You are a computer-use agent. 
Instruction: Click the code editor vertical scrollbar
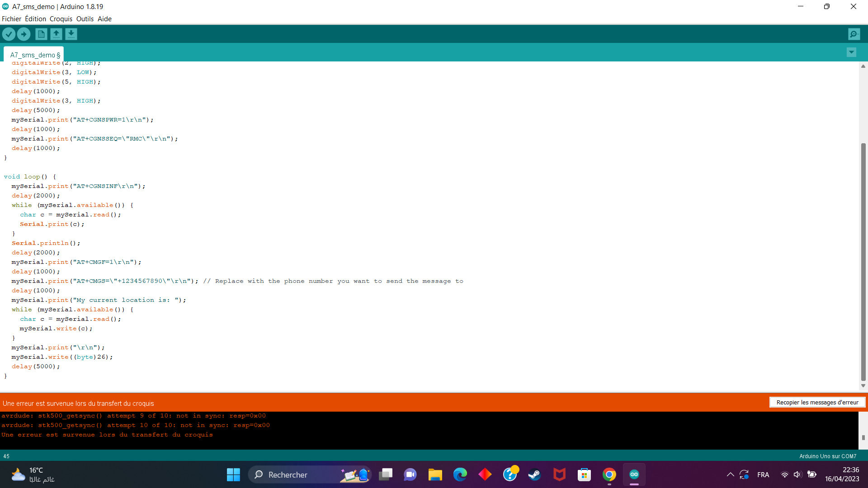tap(863, 262)
